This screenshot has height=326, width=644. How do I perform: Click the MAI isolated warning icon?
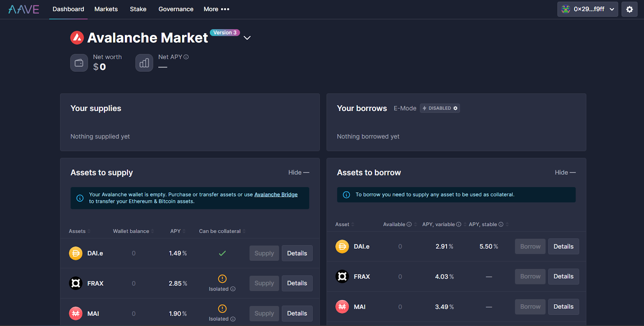[222, 309]
